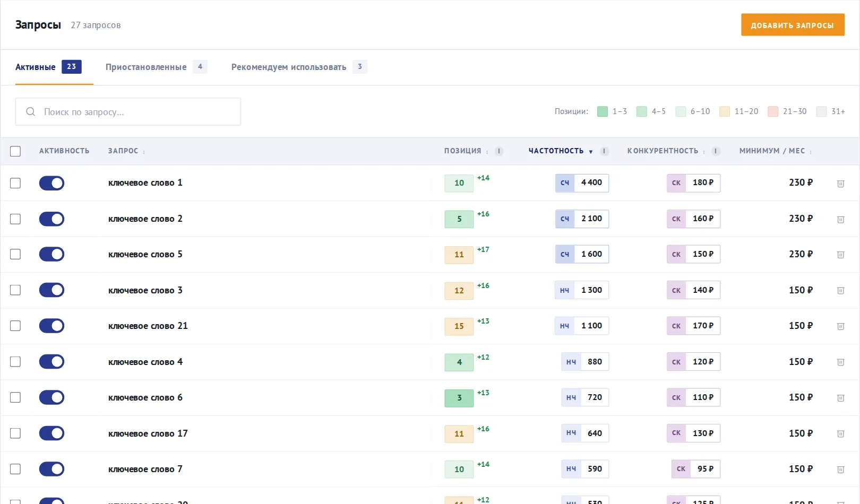Click frequency value 4 400
Screen dimensions: 860x504
pyautogui.click(x=591, y=183)
